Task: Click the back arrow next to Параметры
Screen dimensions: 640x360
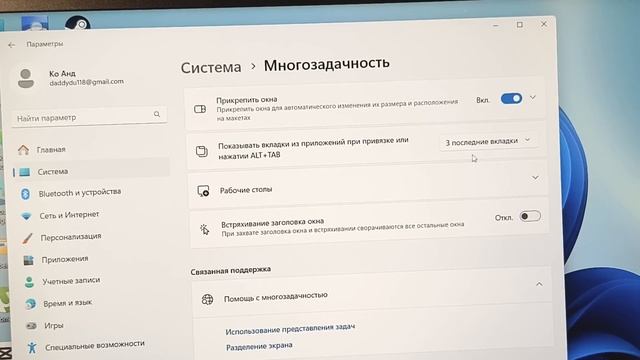Action: (11, 45)
